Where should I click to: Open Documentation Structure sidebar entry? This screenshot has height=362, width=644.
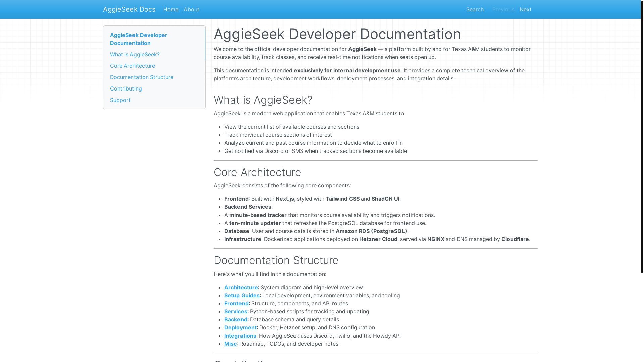click(x=142, y=77)
